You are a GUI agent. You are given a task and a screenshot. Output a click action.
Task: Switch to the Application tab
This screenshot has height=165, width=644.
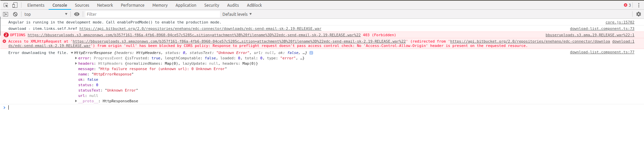coord(186,5)
